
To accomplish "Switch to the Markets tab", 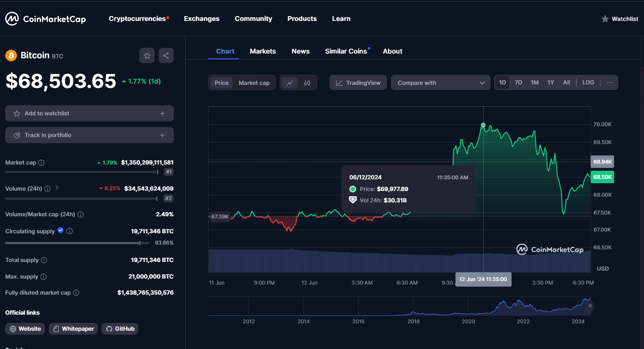I will click(263, 51).
